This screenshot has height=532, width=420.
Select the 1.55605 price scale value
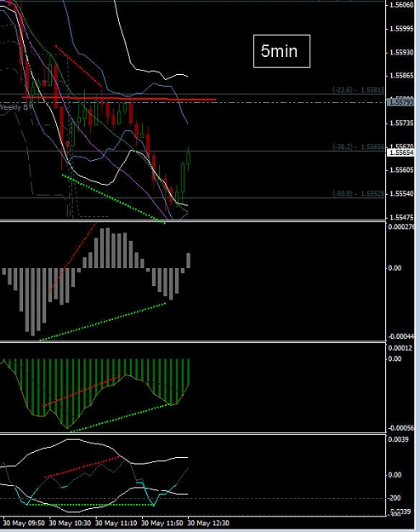pyautogui.click(x=401, y=170)
